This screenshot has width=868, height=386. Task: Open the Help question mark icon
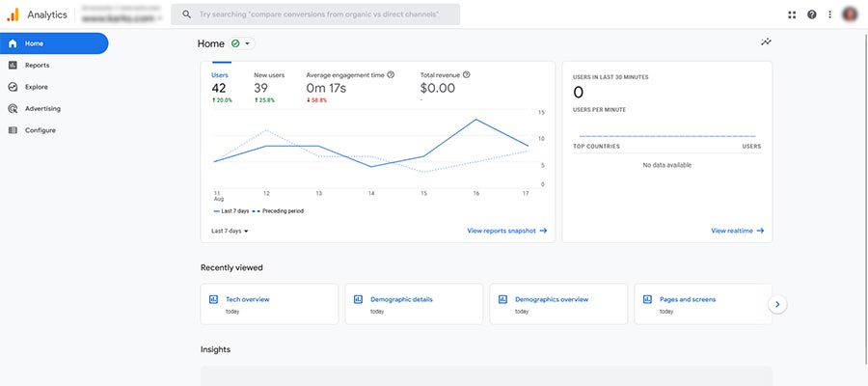(x=812, y=14)
